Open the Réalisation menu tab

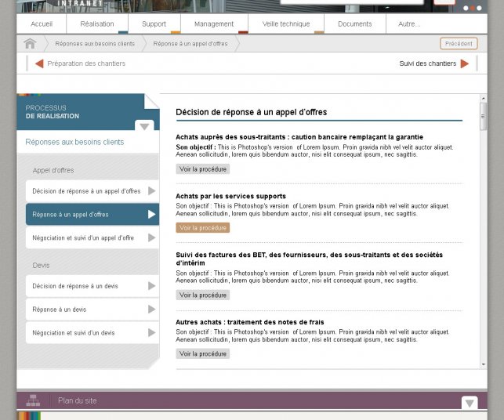click(97, 24)
